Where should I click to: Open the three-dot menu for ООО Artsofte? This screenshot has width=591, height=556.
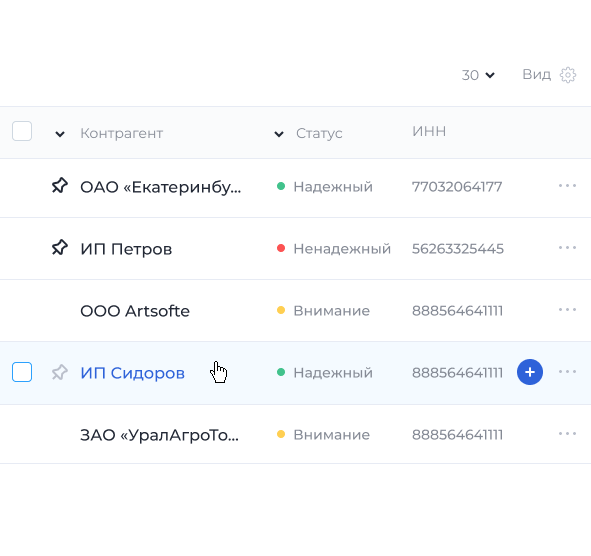click(x=567, y=309)
